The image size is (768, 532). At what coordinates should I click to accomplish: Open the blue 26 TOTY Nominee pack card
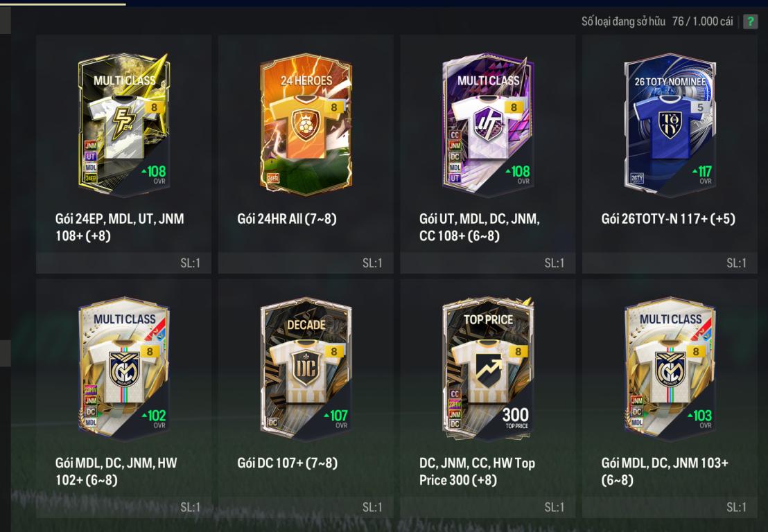pos(670,124)
